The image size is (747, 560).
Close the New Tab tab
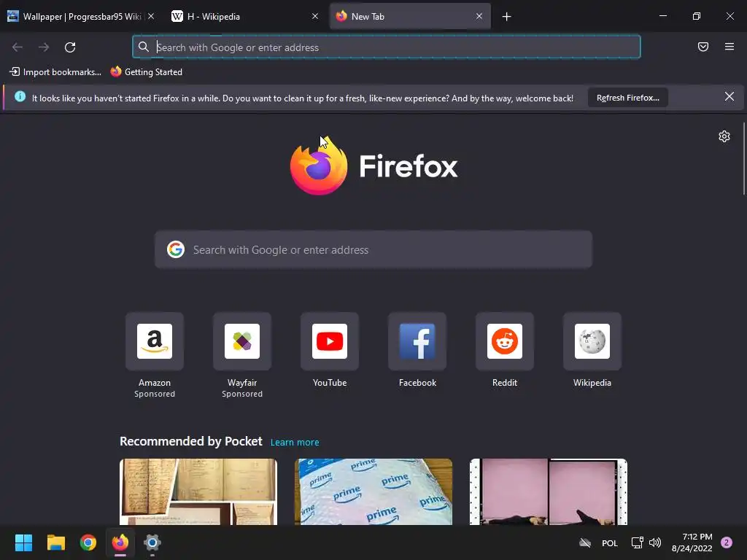click(479, 16)
